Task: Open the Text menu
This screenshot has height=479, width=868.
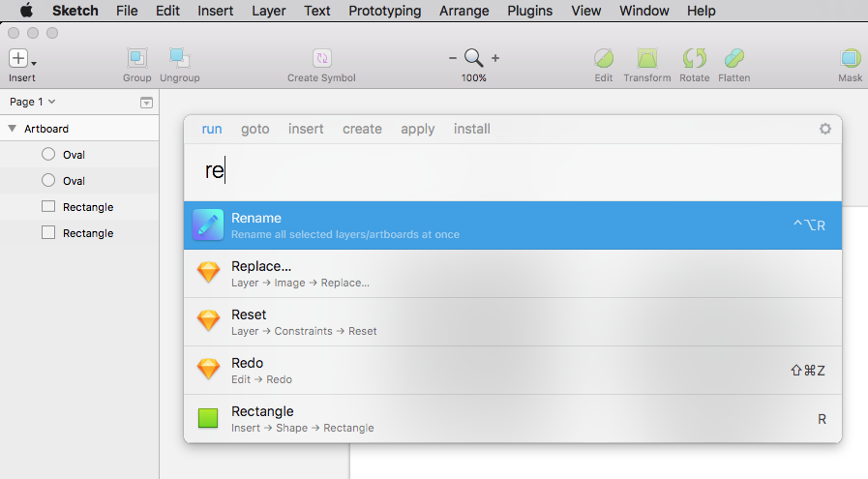Action: [316, 11]
